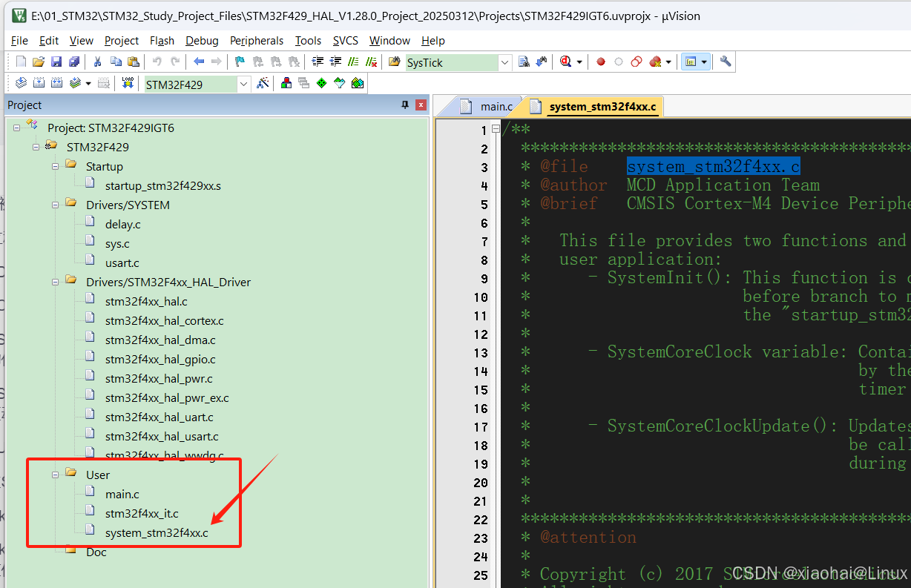Click the Batch Build icon
Screen dimensions: 911x588
tap(75, 83)
